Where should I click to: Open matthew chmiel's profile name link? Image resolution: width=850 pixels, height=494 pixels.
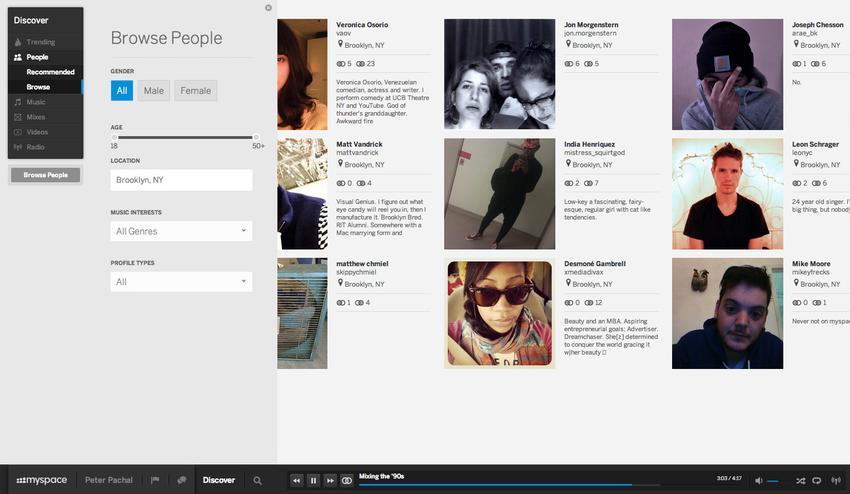click(362, 264)
